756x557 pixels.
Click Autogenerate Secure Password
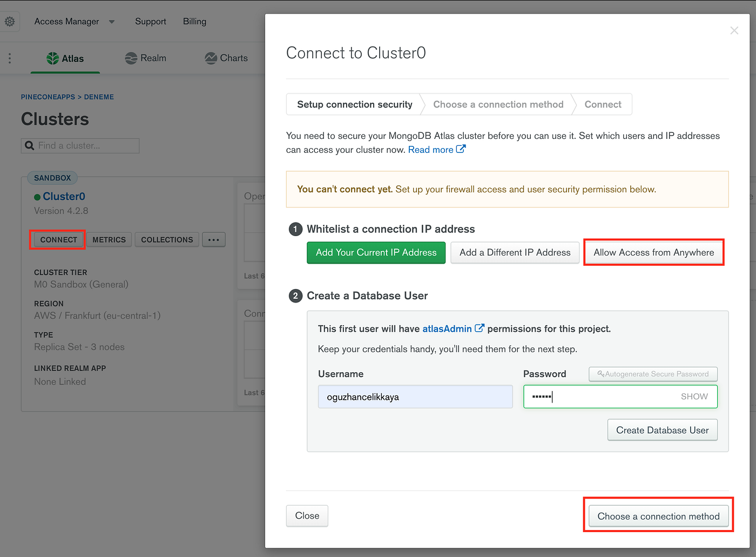pos(653,373)
